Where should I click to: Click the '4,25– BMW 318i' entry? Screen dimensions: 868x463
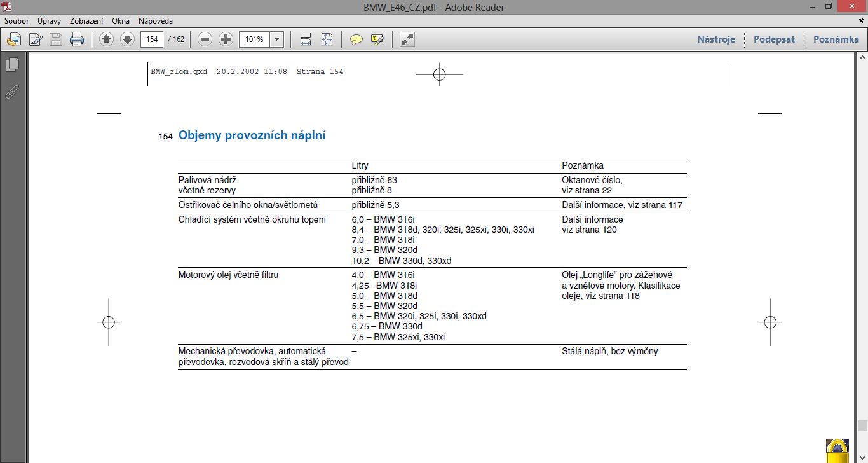pyautogui.click(x=384, y=286)
